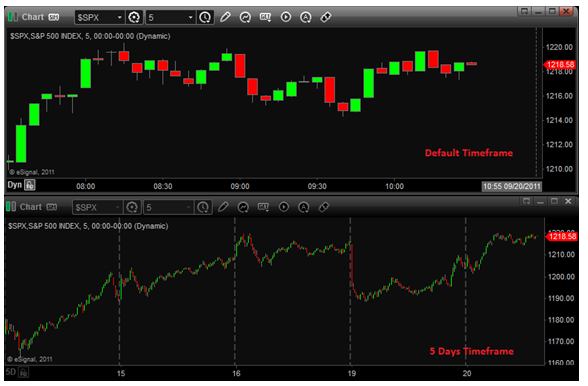The width and height of the screenshot is (588, 386).
Task: Click the 5D time template label in bottom chart
Action: (11, 372)
